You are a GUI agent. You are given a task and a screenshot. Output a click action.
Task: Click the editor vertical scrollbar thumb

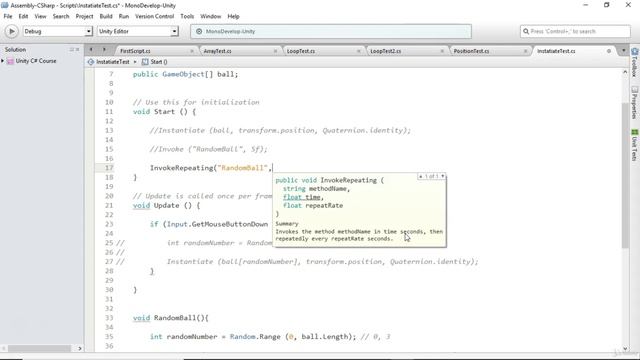pos(625,176)
